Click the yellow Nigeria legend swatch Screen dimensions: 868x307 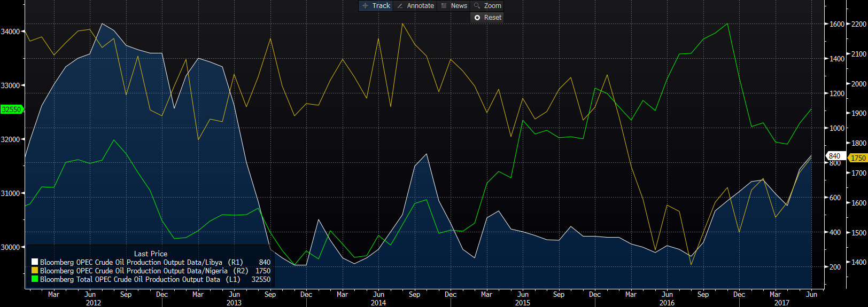pos(35,271)
